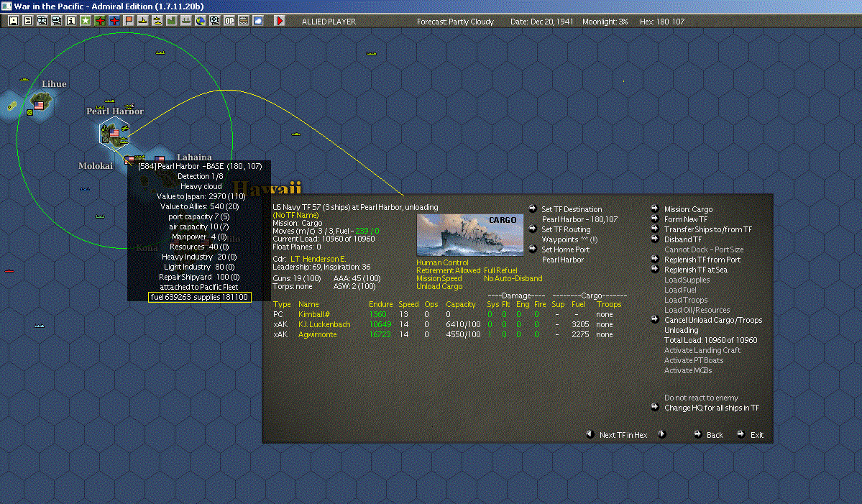This screenshot has width=862, height=504.
Task: Click the info 'i' toolbar icon
Action: (70, 21)
